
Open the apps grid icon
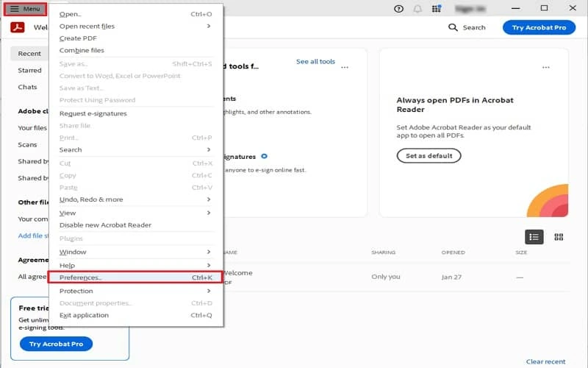(x=437, y=9)
